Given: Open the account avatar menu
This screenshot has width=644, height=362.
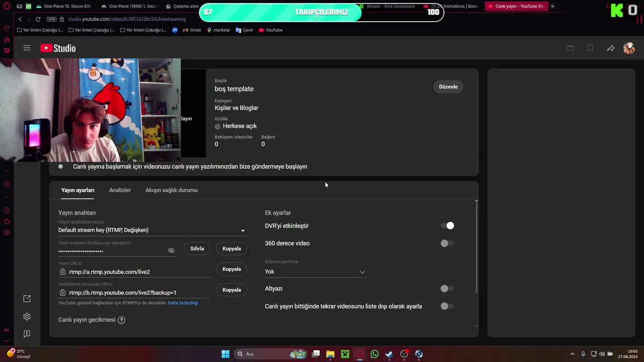Looking at the screenshot, I should 629,48.
